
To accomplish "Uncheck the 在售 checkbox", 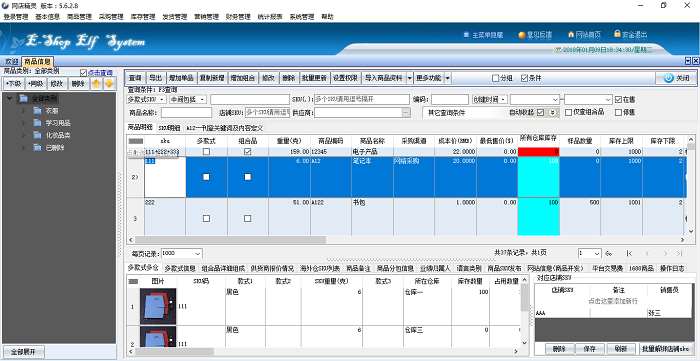I will click(618, 99).
